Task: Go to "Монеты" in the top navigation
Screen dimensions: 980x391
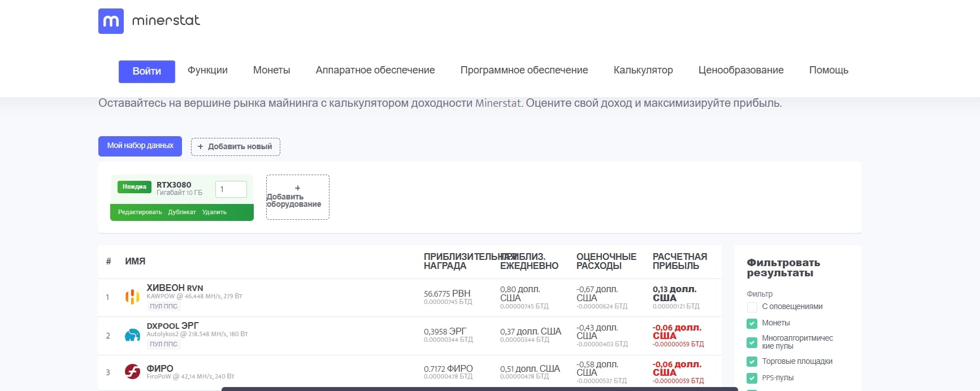Action: 272,70
